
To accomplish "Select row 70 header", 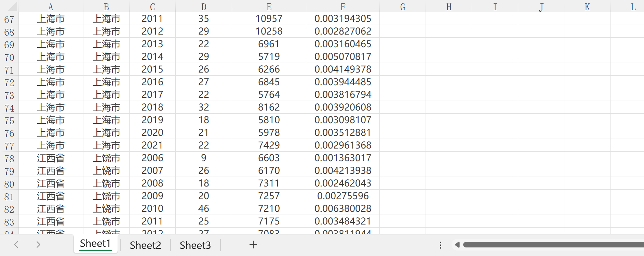I will pyautogui.click(x=9, y=57).
